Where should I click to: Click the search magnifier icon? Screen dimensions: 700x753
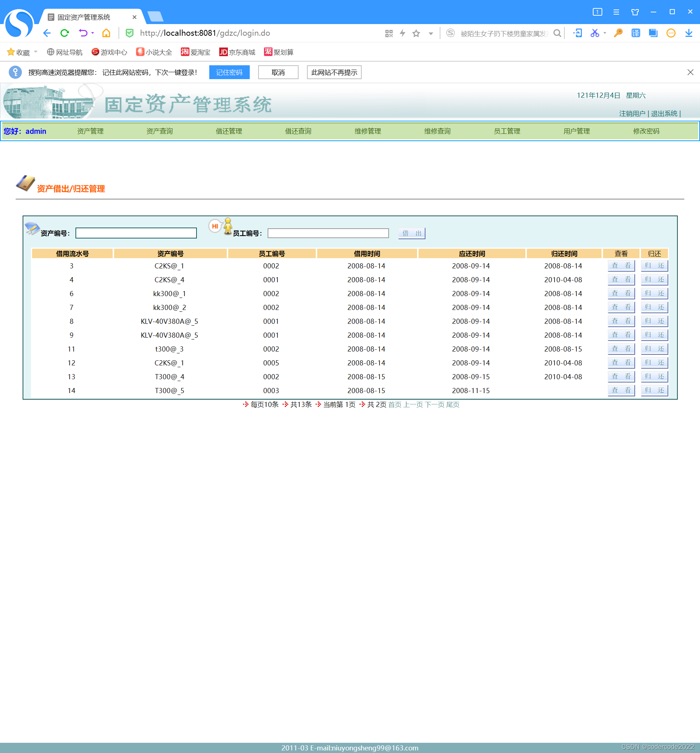[x=557, y=33]
